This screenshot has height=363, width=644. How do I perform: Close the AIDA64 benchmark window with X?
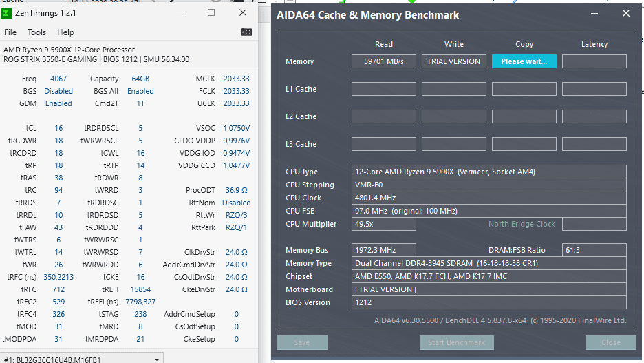[x=626, y=13]
